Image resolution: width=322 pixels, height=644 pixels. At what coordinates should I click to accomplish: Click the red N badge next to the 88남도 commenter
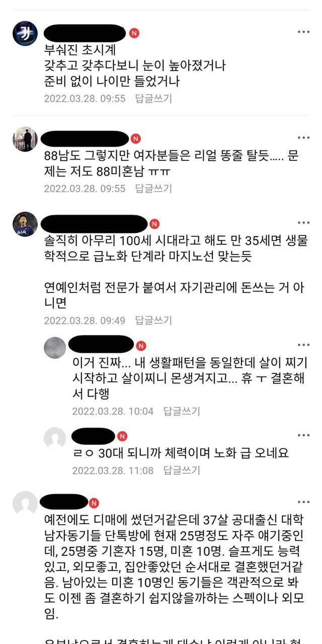(136, 138)
